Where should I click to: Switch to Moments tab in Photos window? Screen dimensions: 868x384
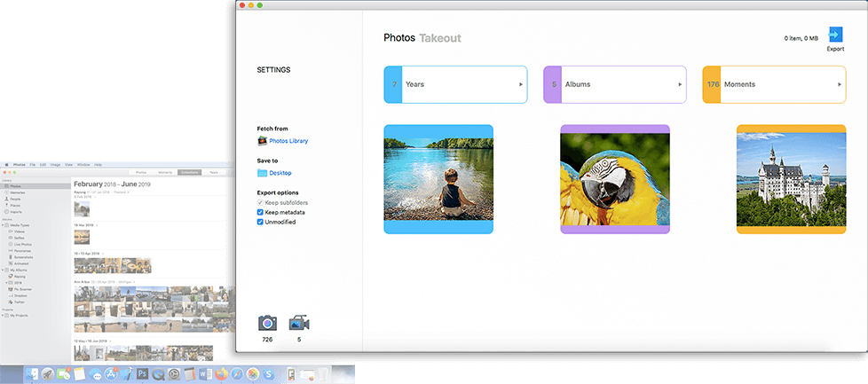pyautogui.click(x=165, y=173)
